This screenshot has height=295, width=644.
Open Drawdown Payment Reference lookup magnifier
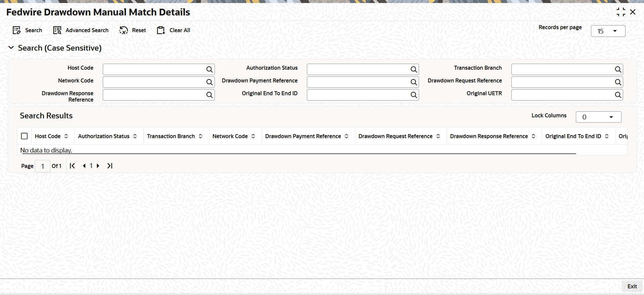coord(414,82)
